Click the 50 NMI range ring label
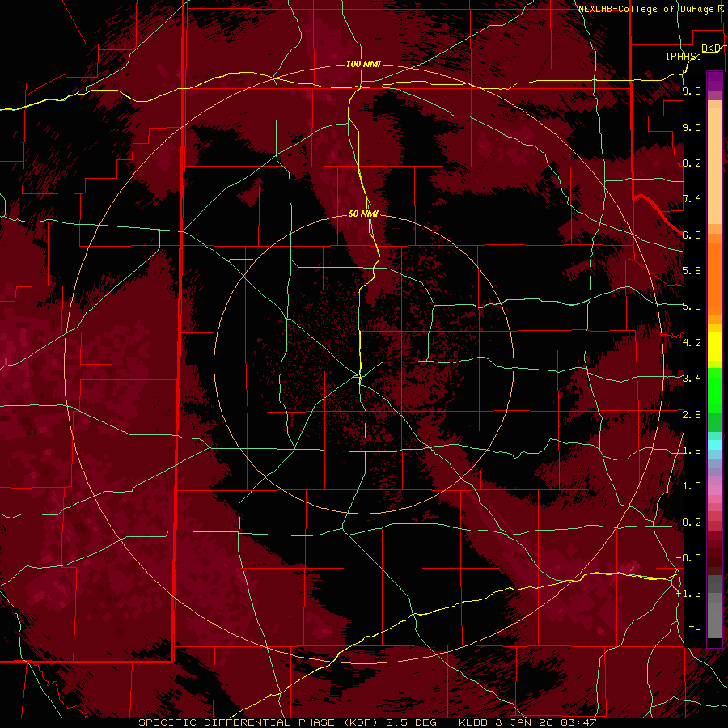The height and width of the screenshot is (728, 728). click(363, 214)
